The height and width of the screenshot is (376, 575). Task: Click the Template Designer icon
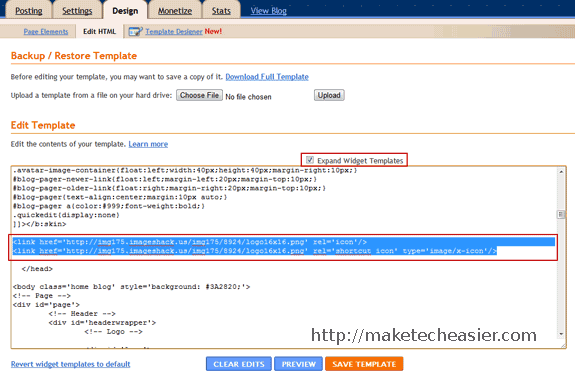click(x=135, y=32)
